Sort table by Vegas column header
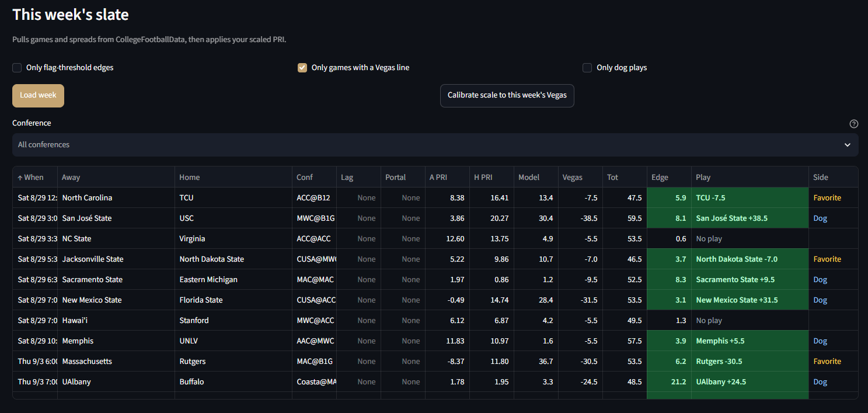The image size is (868, 413). point(580,178)
